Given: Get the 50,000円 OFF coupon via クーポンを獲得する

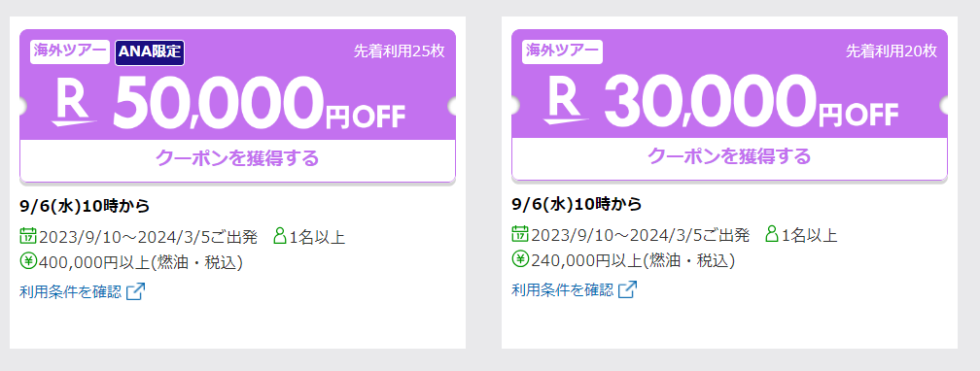Looking at the screenshot, I should pos(237,158).
